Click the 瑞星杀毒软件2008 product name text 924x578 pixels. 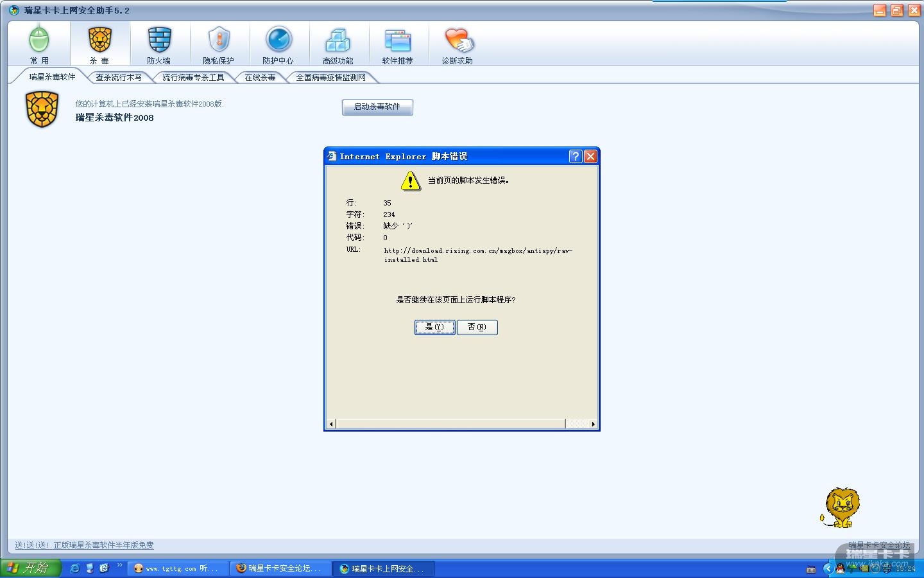(114, 118)
